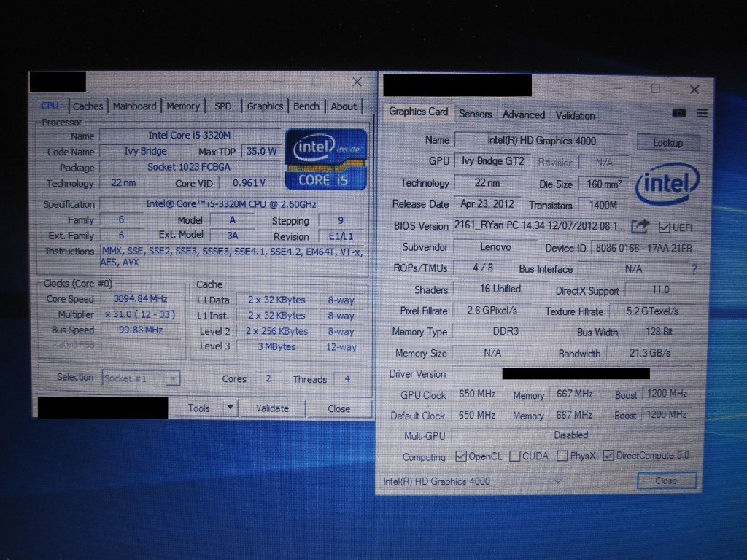
Task: Click the Lookup button
Action: tap(668, 142)
